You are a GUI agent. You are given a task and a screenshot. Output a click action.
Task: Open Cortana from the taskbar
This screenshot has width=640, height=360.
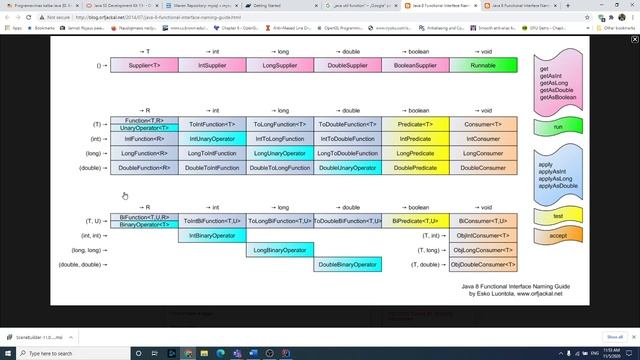(139, 353)
